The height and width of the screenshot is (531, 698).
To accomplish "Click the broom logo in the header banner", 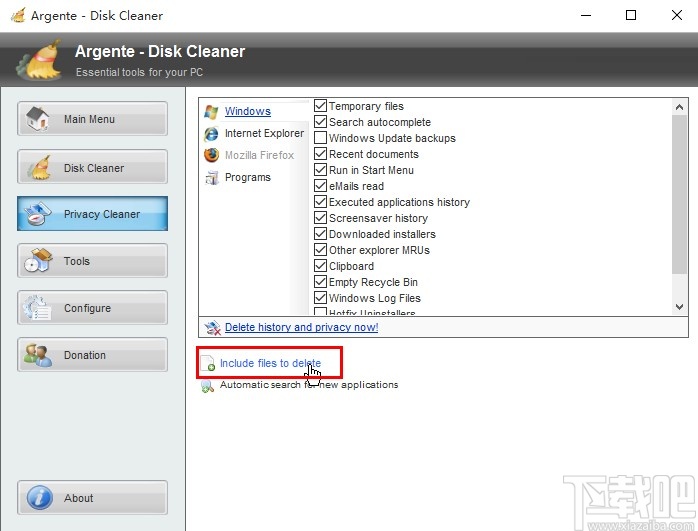I will coord(39,60).
